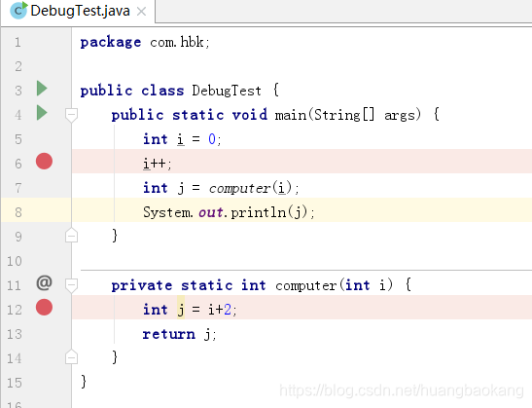Click the computer(i) call on line 7

coord(251,188)
